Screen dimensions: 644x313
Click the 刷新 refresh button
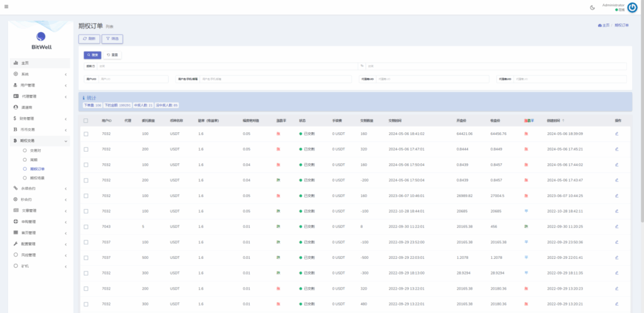coord(89,38)
